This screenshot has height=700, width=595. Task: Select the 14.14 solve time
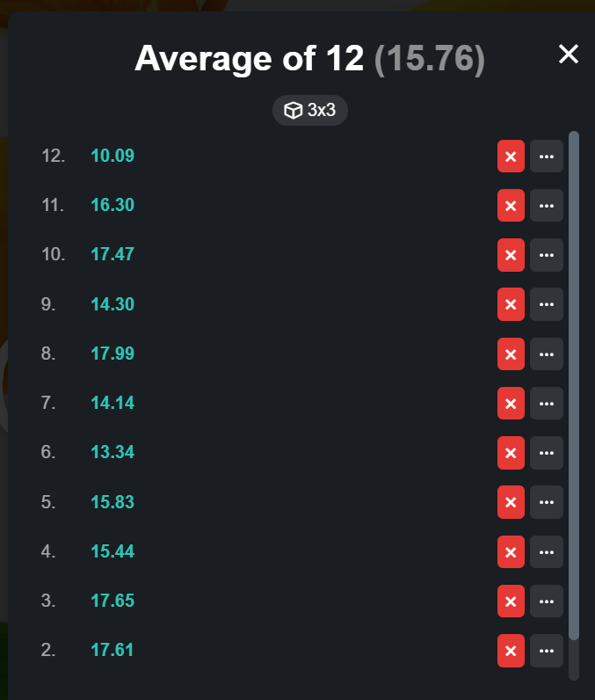pyautogui.click(x=112, y=403)
